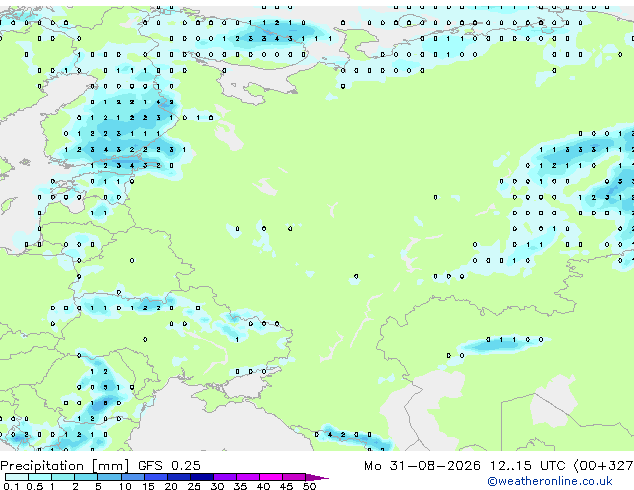Click the 5–10 mm legend swatch
634x490 pixels.
tap(109, 477)
